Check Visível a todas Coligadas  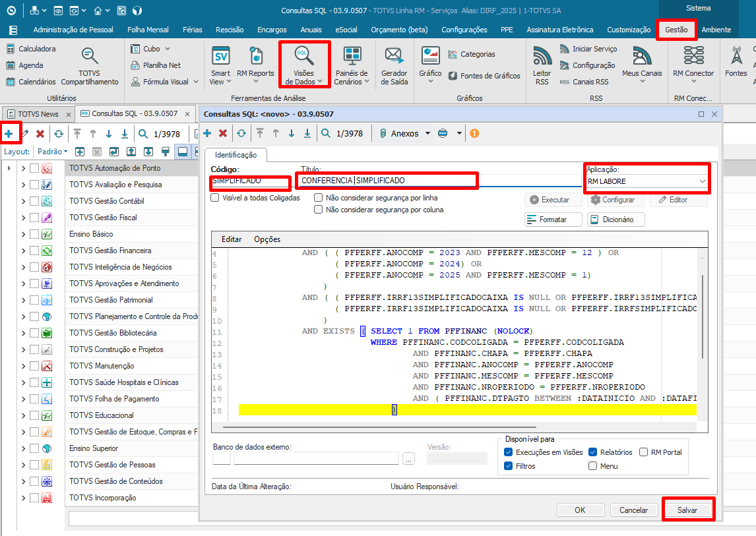[x=215, y=198]
